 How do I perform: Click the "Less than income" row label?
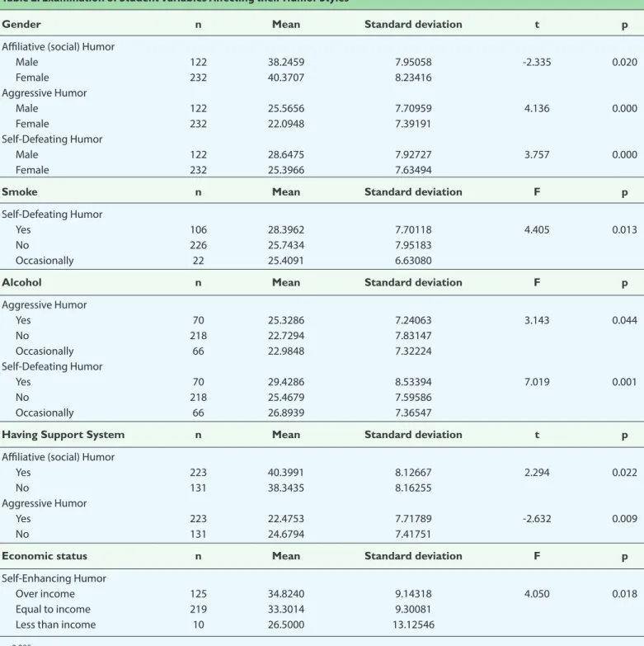click(55, 625)
